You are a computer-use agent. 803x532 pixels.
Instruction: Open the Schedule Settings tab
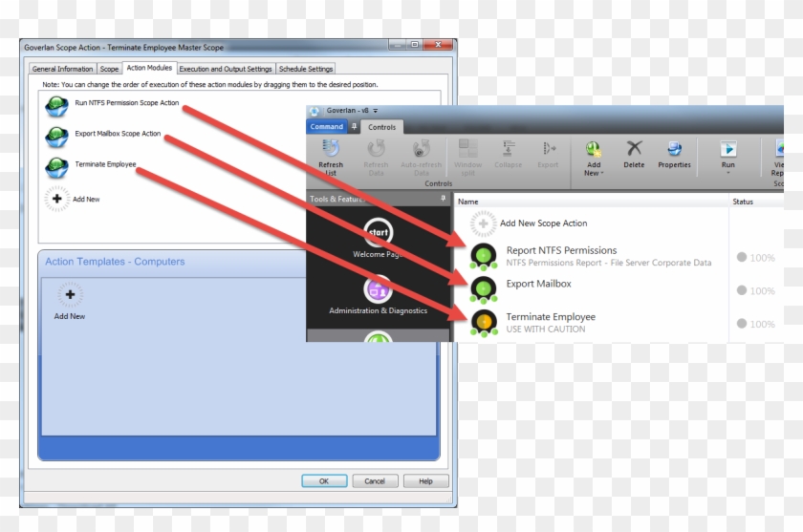[306, 69]
